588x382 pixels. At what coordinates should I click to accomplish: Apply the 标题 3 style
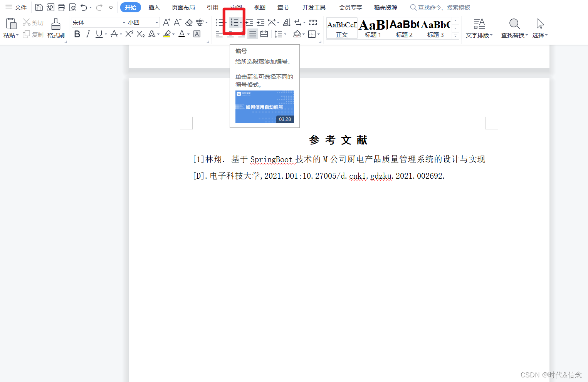435,28
